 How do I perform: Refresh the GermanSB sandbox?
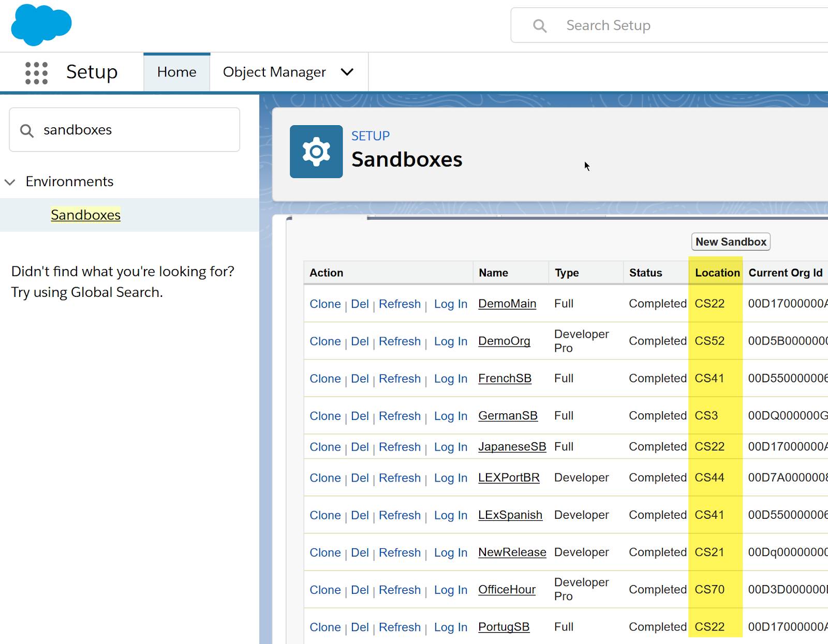tap(400, 416)
